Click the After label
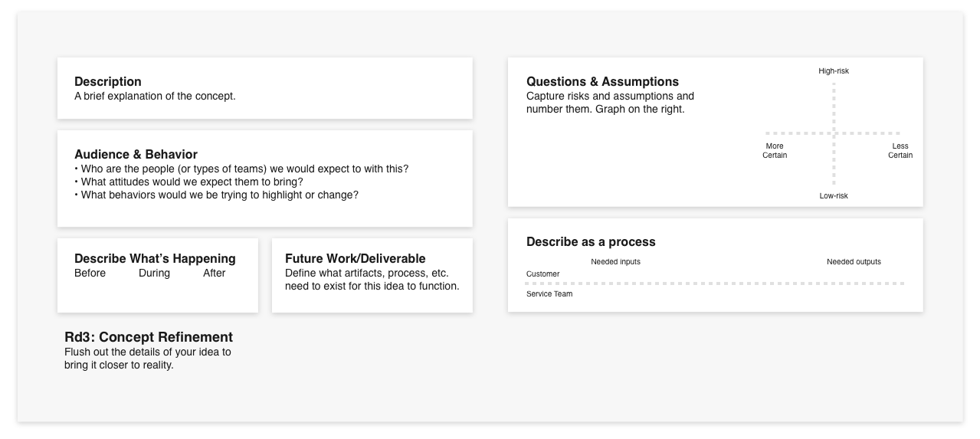The image size is (980, 439). tap(215, 274)
